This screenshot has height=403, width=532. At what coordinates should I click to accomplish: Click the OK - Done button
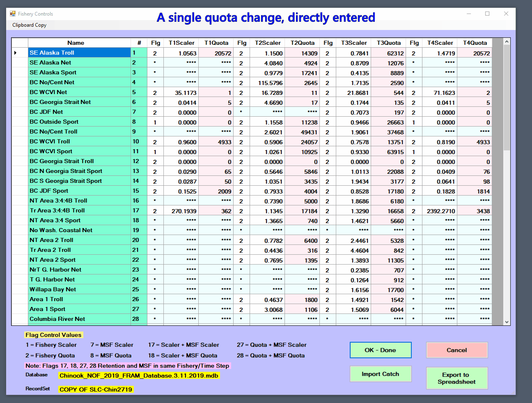coord(381,350)
